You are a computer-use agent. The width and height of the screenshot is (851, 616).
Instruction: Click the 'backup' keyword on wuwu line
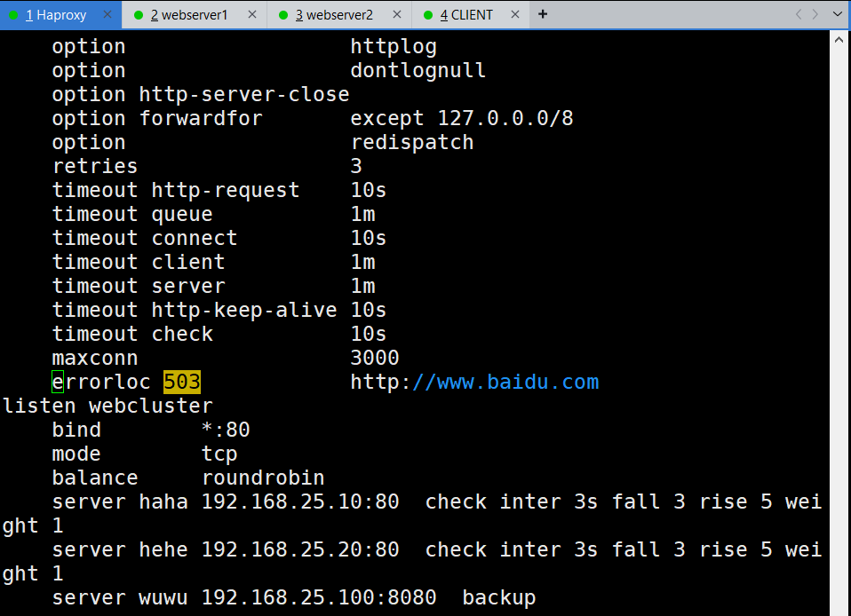(x=499, y=598)
